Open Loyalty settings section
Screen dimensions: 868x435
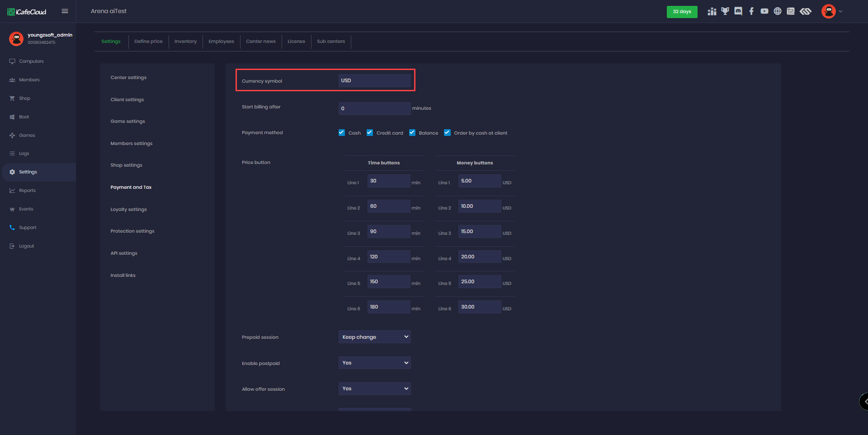tap(128, 210)
